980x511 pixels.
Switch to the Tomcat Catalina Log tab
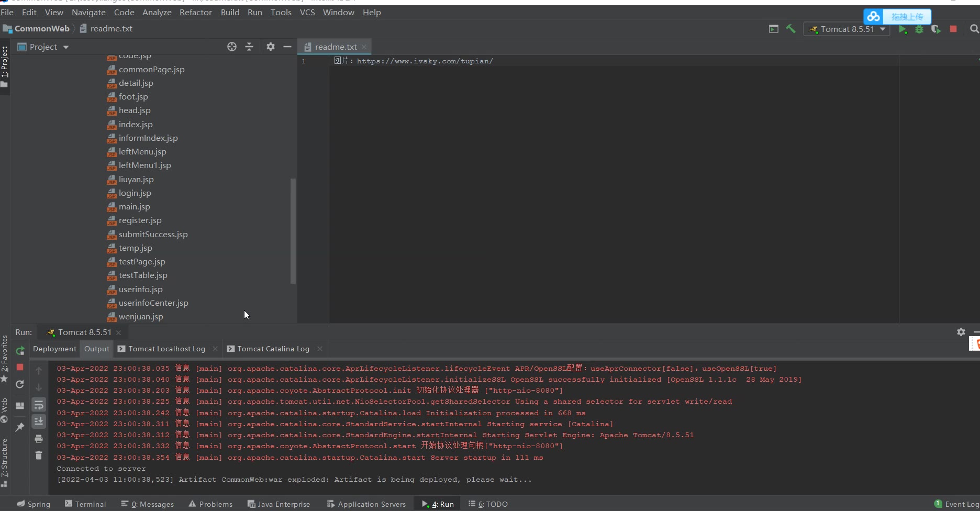click(x=273, y=349)
